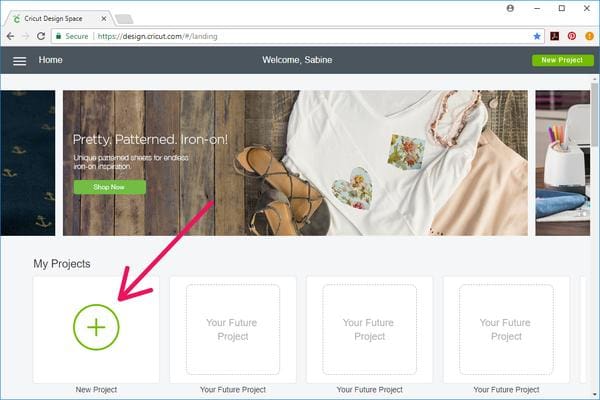Click the My Projects heading

[62, 264]
